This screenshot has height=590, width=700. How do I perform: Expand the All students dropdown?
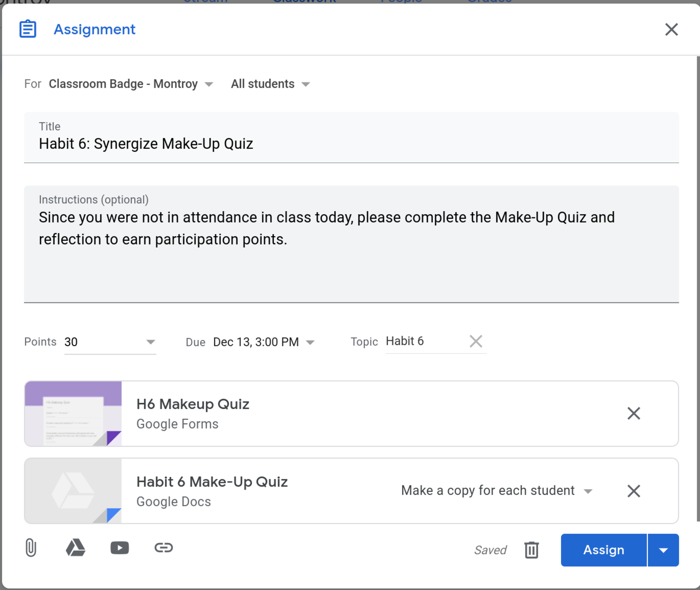click(x=306, y=84)
